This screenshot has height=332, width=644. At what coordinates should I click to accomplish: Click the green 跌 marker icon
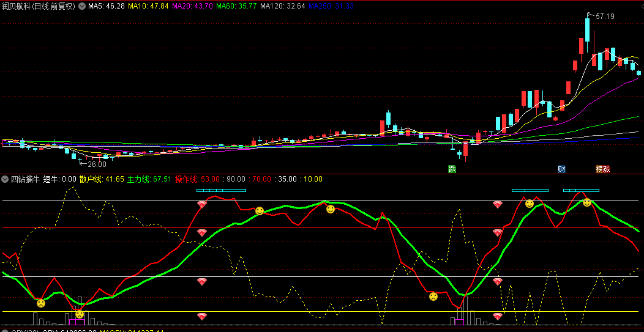(452, 169)
